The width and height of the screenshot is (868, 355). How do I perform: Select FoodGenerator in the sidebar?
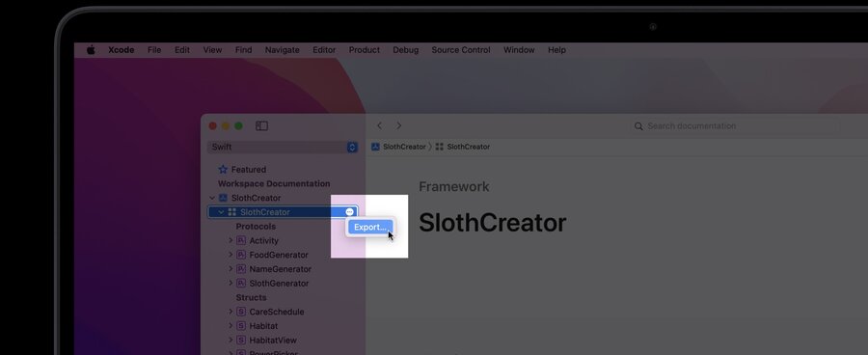279,255
